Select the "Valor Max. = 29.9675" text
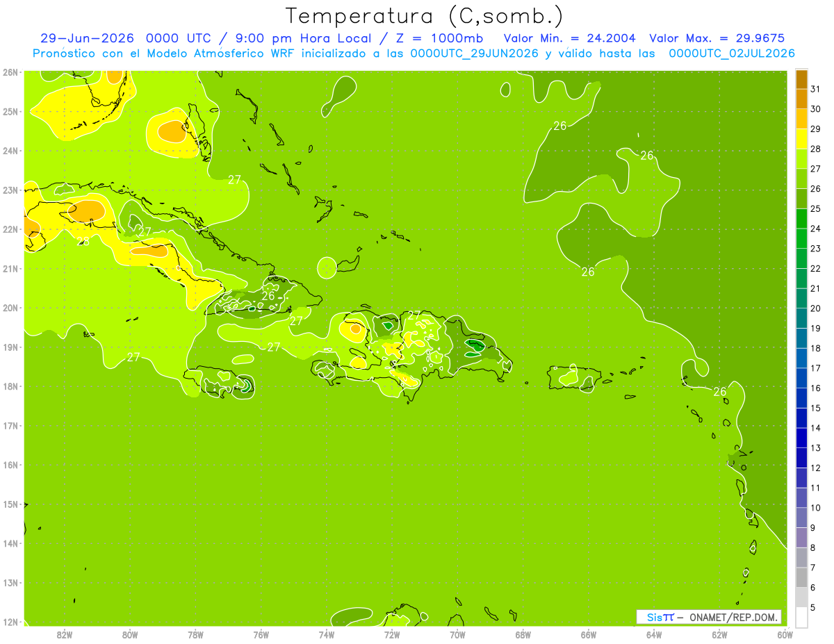 [x=717, y=38]
